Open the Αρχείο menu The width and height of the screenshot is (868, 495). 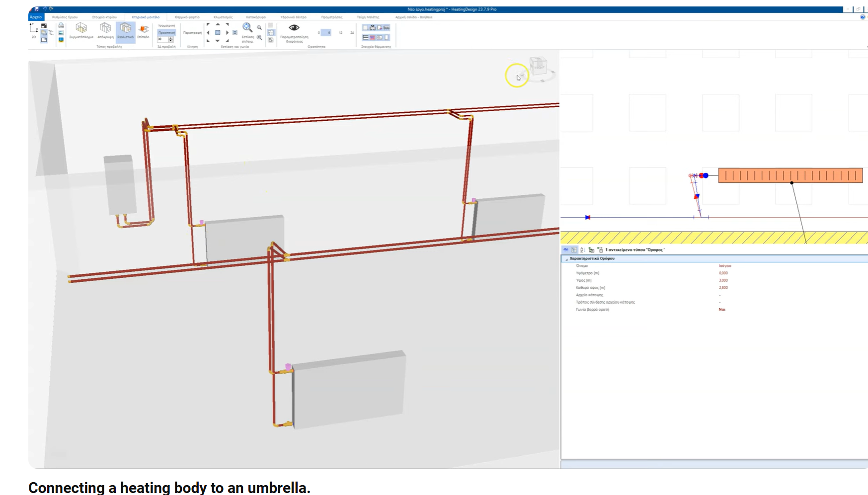click(36, 17)
